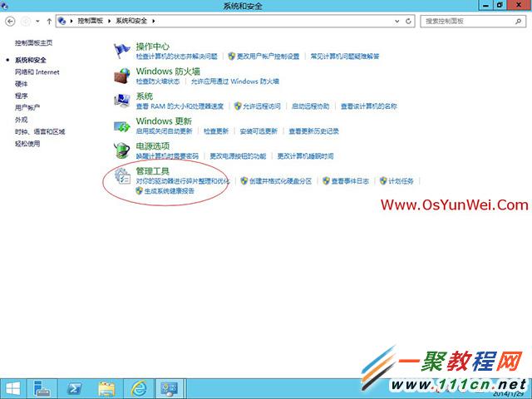Click 允许应用通过 Windows 防火墙 link
The image size is (532, 399).
click(x=234, y=81)
